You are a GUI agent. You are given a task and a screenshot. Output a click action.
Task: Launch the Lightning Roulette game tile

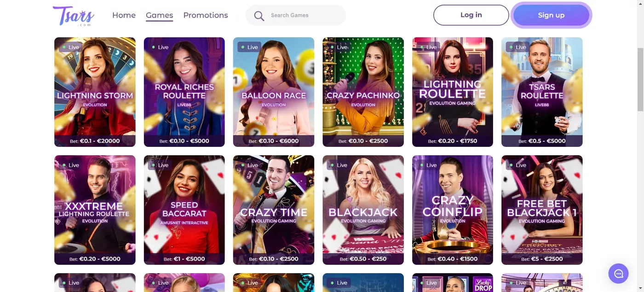tap(453, 92)
